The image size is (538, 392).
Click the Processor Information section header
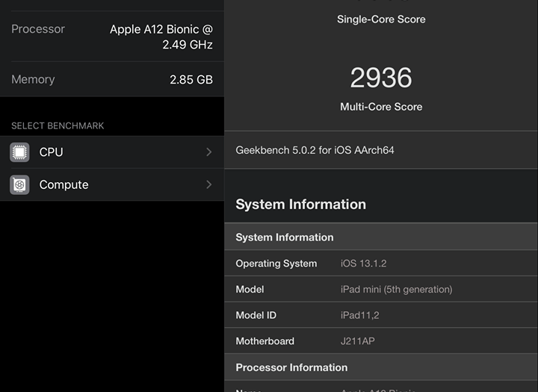(291, 367)
